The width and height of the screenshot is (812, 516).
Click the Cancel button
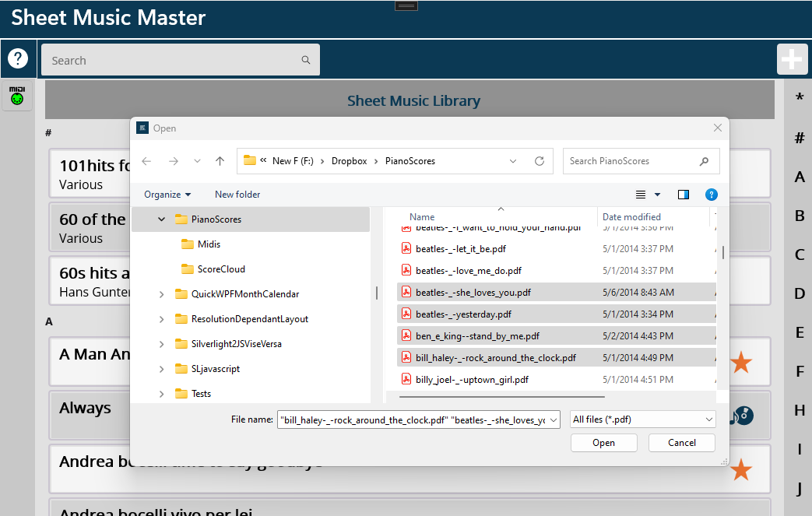[681, 443]
